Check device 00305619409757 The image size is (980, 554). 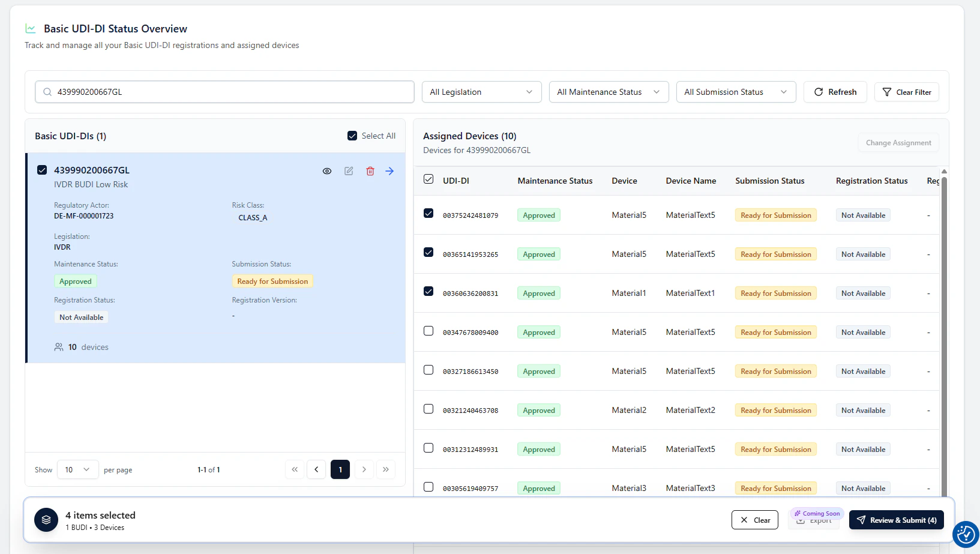pyautogui.click(x=428, y=487)
